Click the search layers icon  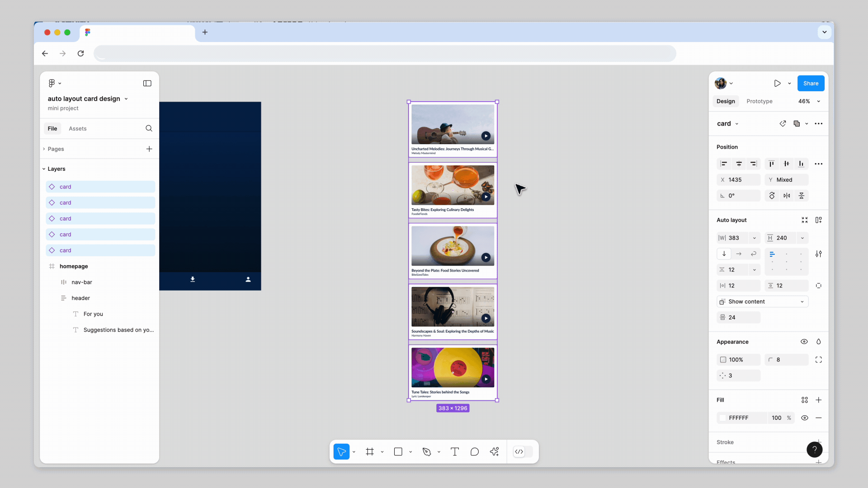click(149, 128)
